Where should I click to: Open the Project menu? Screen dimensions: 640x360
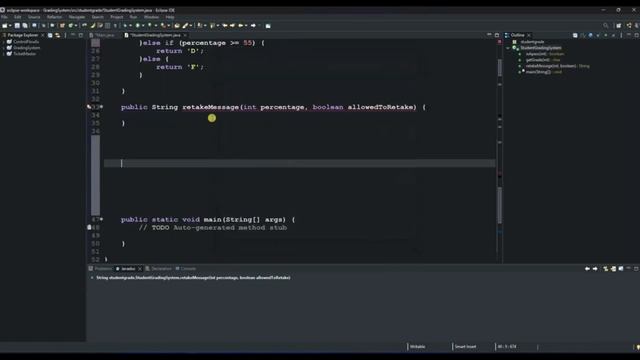click(x=117, y=17)
